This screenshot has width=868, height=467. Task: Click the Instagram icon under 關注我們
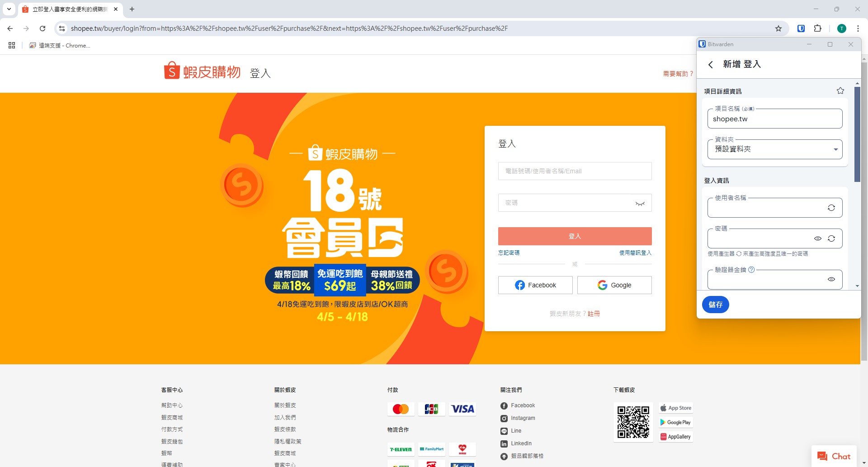click(x=504, y=418)
